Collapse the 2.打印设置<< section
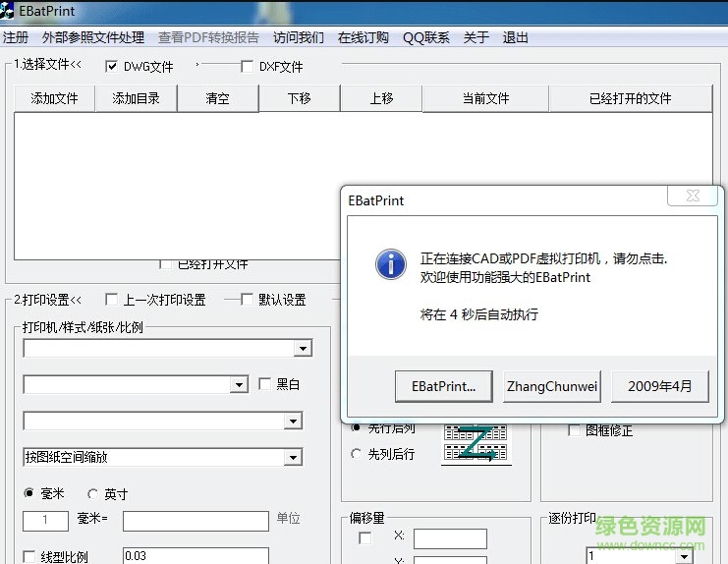The image size is (728, 564). [x=47, y=300]
